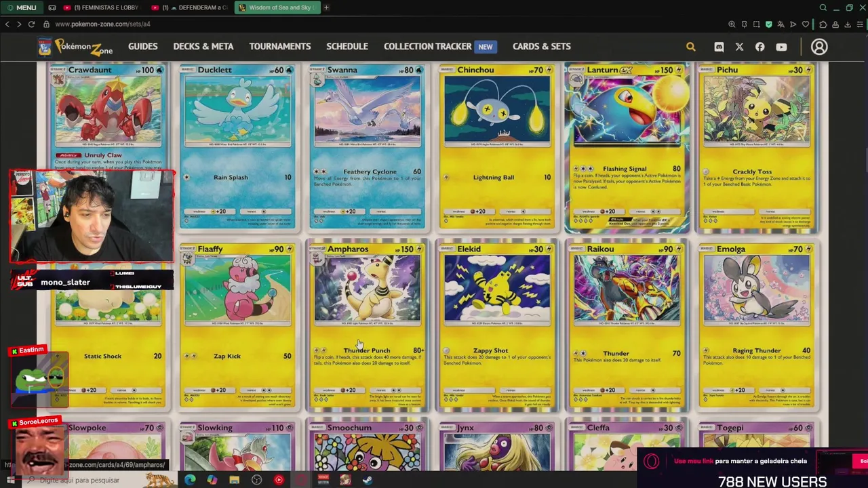Open the Swanna card
The width and height of the screenshot is (868, 488).
point(368,147)
